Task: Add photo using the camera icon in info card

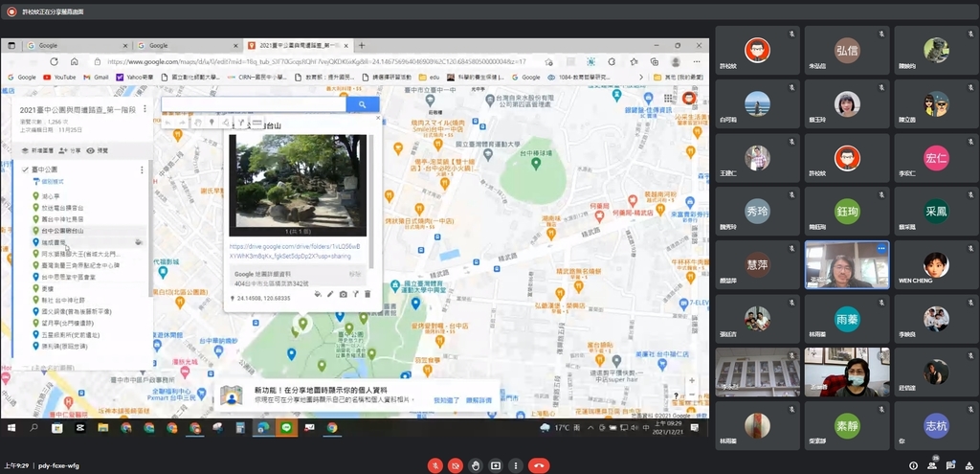Action: click(344, 294)
